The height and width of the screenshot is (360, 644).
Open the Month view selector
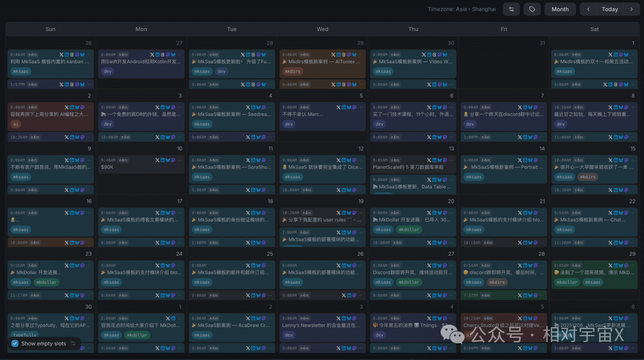(x=560, y=9)
